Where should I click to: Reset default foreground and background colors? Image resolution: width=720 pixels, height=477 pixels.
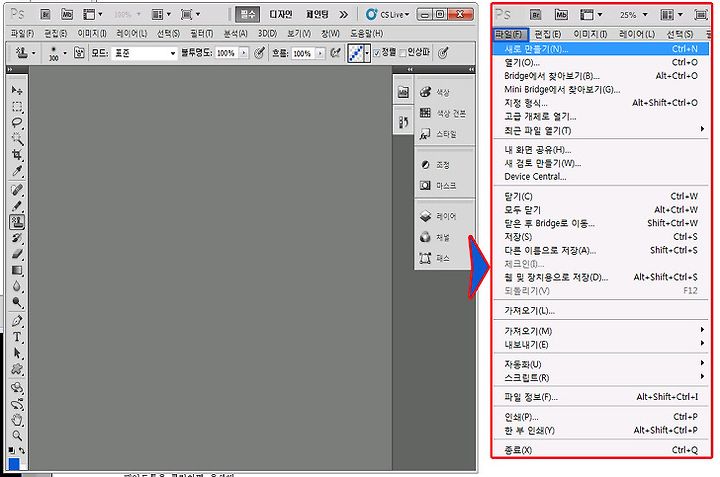[11, 450]
